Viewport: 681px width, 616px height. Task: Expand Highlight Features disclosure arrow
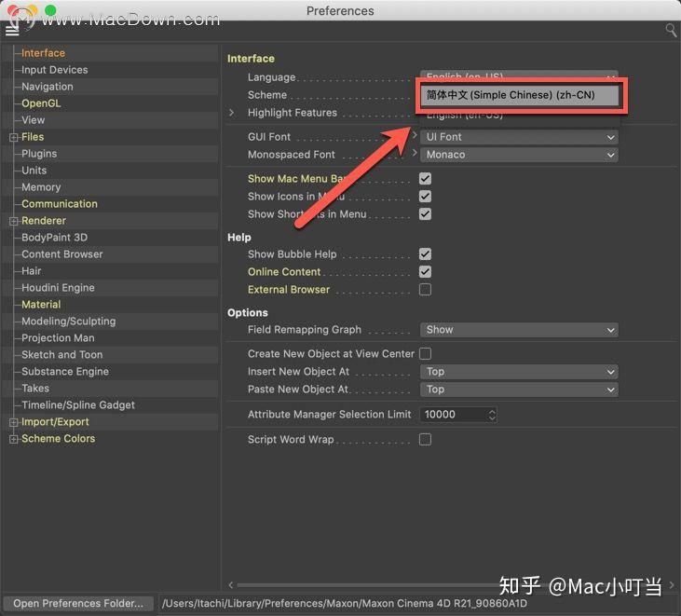click(231, 113)
